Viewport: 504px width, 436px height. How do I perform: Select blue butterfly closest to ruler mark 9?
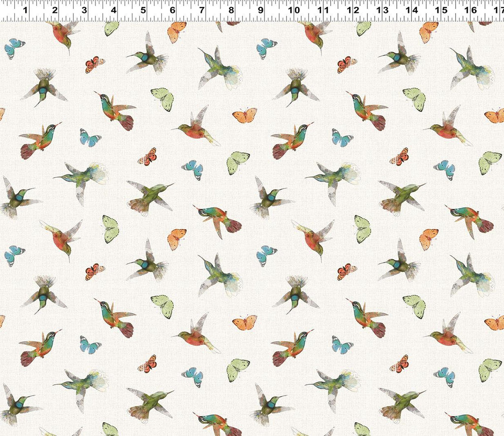click(266, 48)
